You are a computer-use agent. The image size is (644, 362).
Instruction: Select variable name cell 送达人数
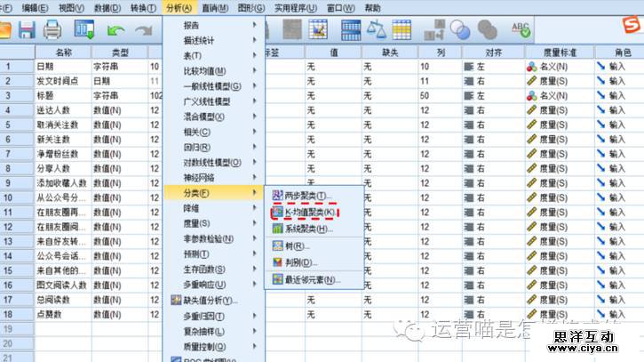[63, 110]
